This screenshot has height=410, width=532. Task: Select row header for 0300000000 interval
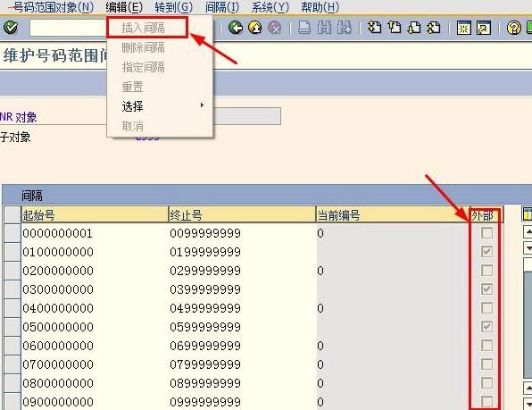click(x=12, y=289)
